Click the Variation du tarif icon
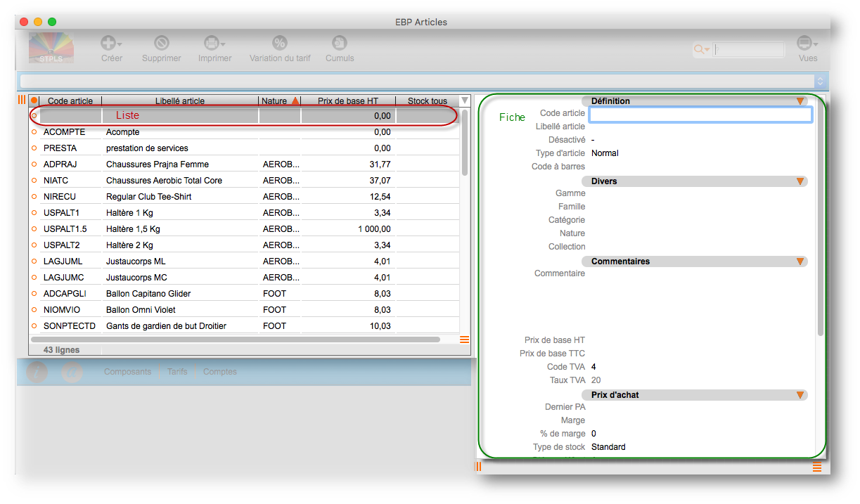The height and width of the screenshot is (504, 860). (279, 44)
